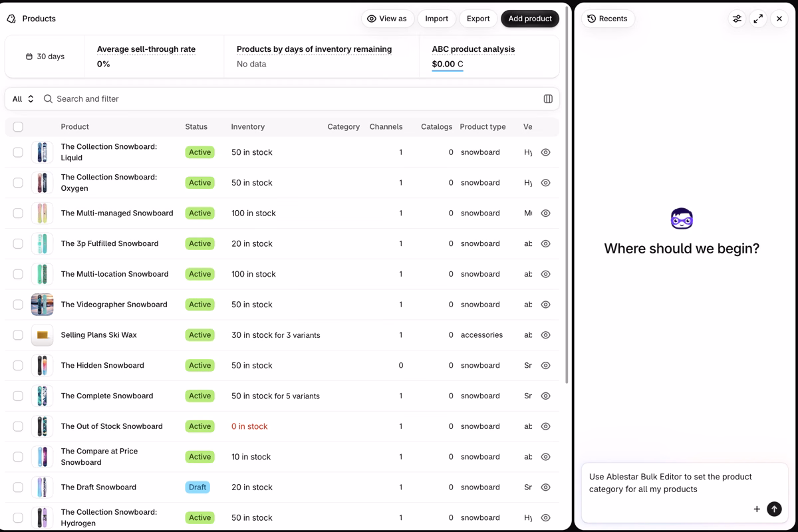Sort by the Inventory column header

point(248,126)
